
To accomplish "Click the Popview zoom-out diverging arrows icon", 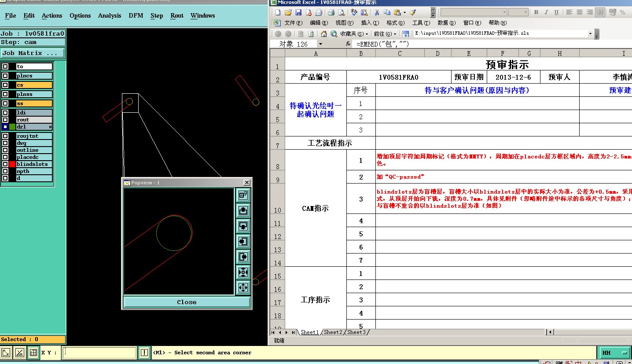I will (243, 288).
